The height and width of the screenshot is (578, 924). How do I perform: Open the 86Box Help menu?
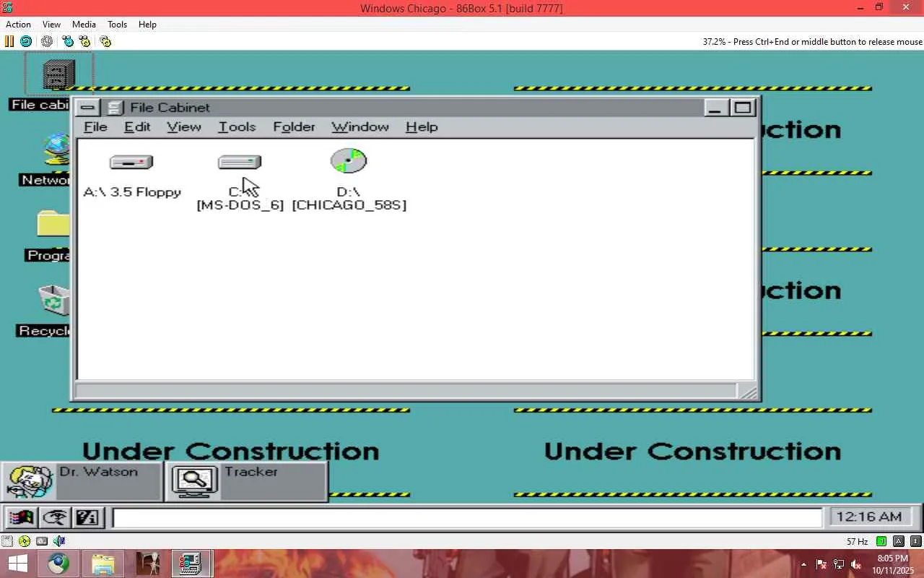tap(147, 25)
